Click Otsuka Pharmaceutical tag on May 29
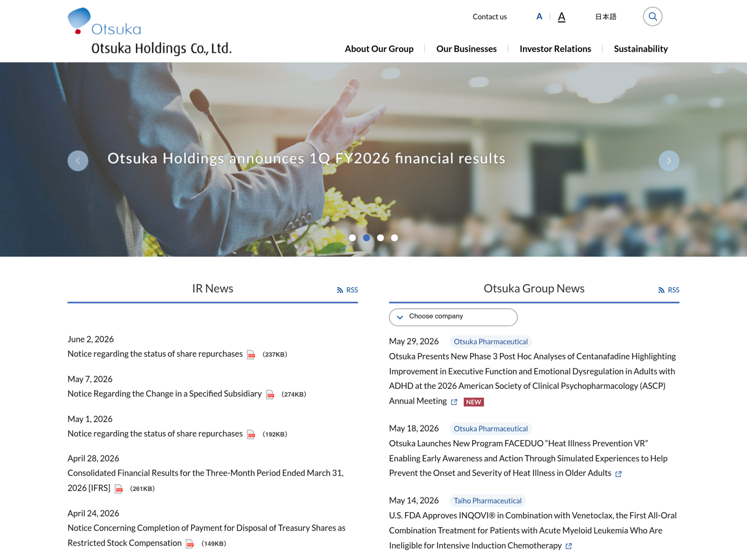 [491, 342]
